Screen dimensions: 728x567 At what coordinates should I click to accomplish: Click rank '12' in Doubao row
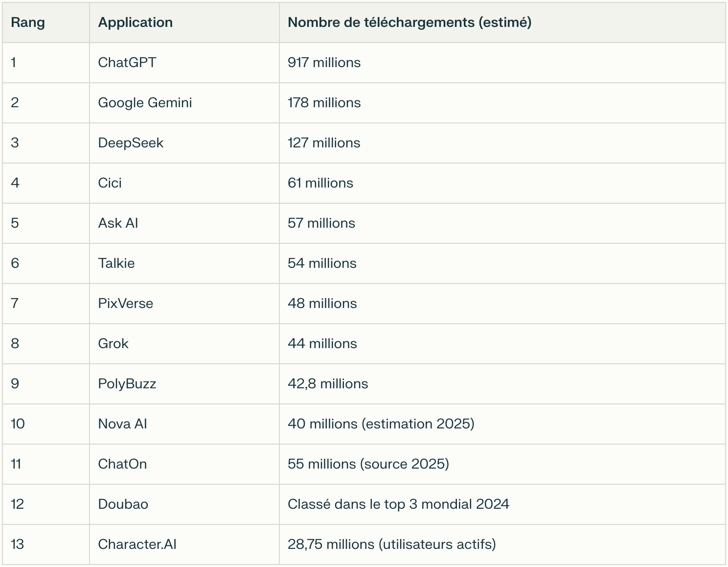(x=18, y=504)
